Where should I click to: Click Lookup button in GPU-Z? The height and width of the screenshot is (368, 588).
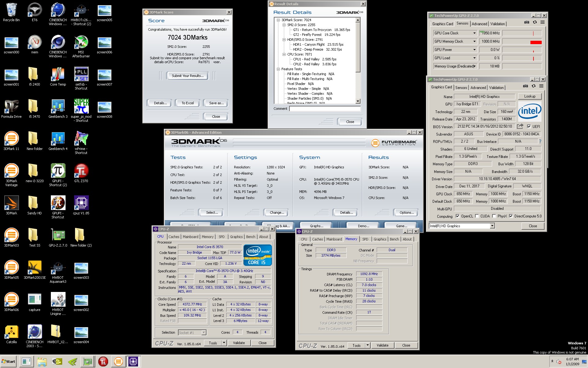coord(530,96)
